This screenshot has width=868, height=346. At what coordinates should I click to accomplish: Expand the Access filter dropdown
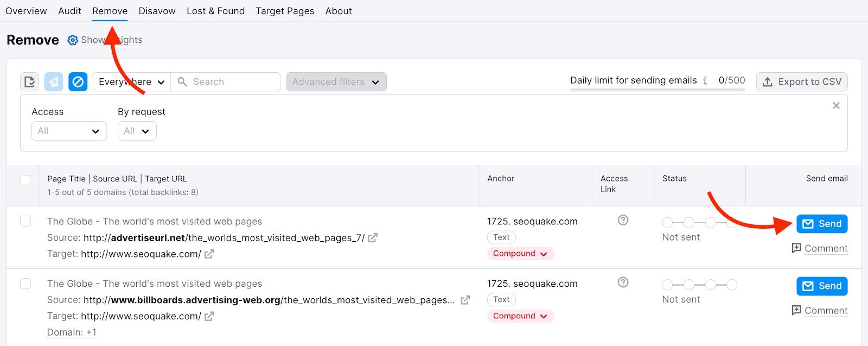69,131
